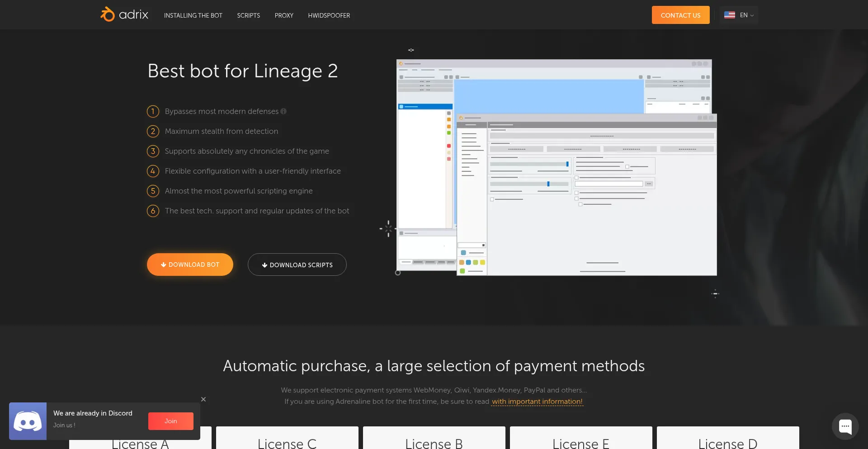Click the US flag icon in the header

[x=729, y=15]
